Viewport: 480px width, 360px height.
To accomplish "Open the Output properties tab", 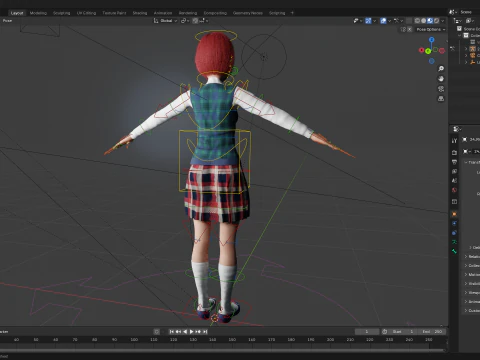I will tap(454, 162).
